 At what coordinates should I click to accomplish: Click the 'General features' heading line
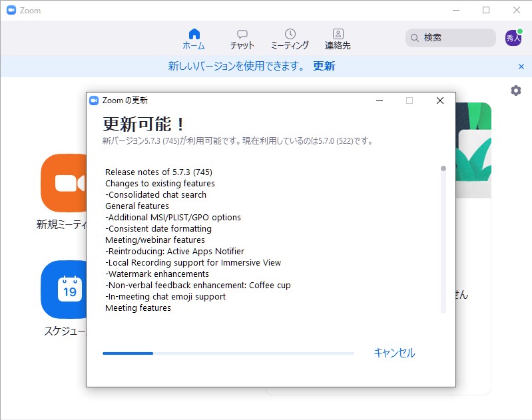137,206
